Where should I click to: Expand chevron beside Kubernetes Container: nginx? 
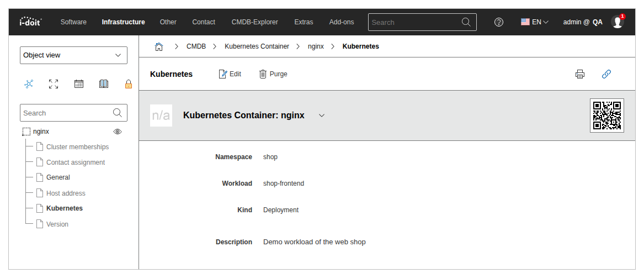322,116
